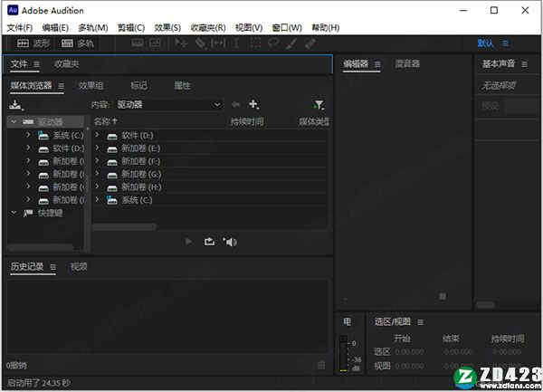
Task: Select the Time Selection tool
Action: click(236, 43)
